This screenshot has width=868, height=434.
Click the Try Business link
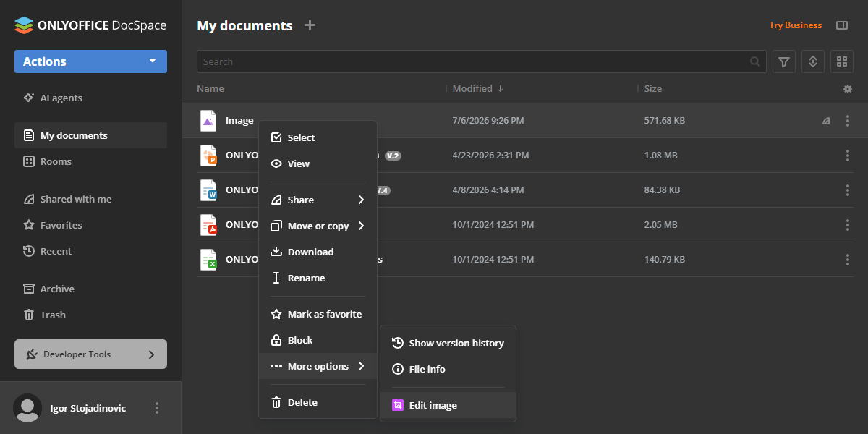(x=795, y=25)
